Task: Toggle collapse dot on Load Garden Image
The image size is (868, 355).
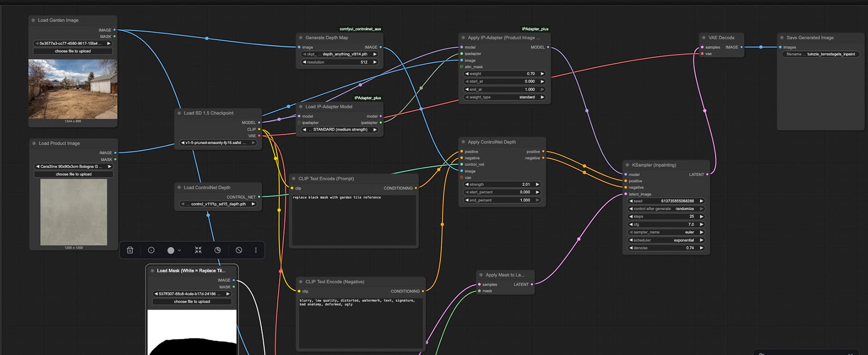Action: [33, 20]
